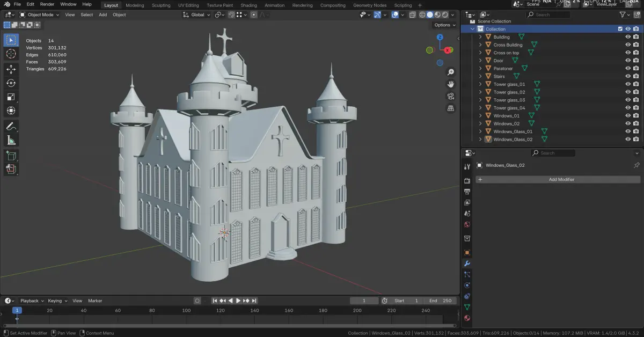
Task: Toggle camera view in the viewport
Action: 451,96
